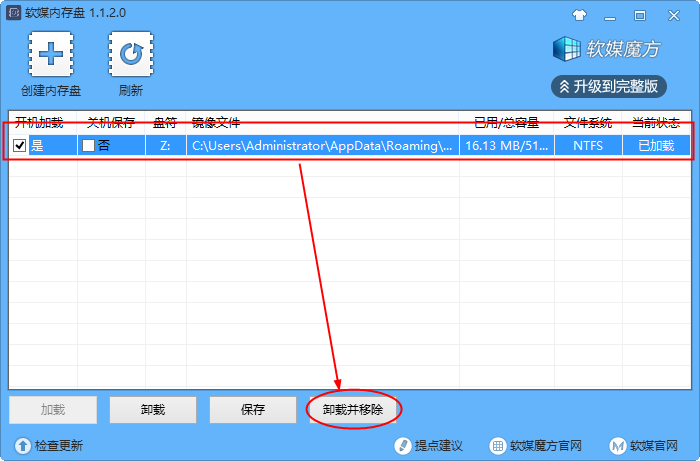Click the 卸载 unmount button
The width and height of the screenshot is (700, 461).
click(153, 410)
